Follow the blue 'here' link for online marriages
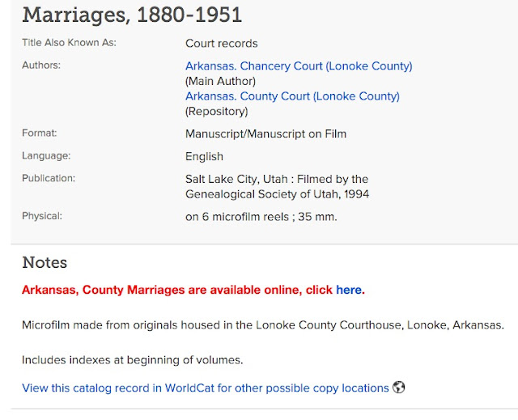Screen dimensions: 518x420 (349, 290)
